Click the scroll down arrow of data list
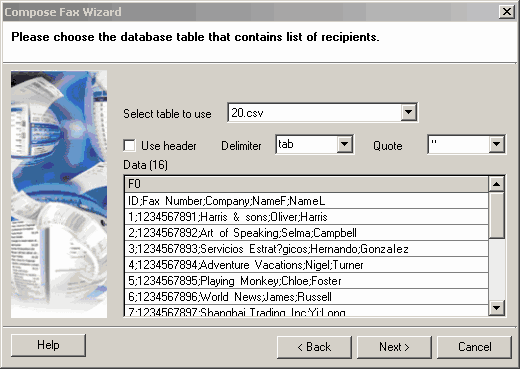 pyautogui.click(x=496, y=308)
